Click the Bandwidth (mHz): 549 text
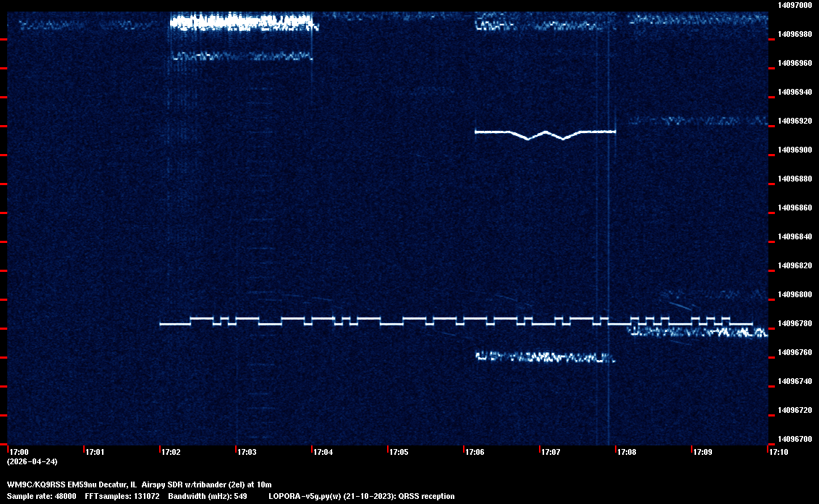 pyautogui.click(x=208, y=496)
